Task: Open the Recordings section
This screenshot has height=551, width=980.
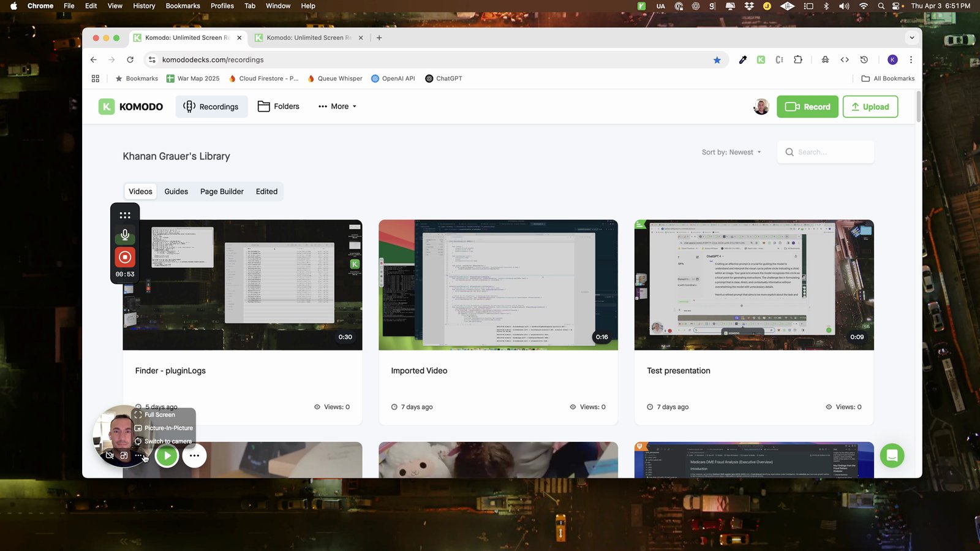Action: pyautogui.click(x=211, y=107)
